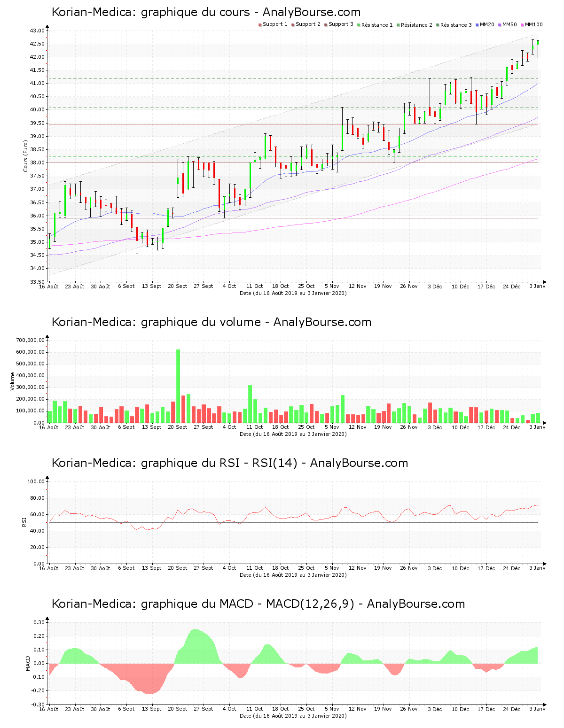Click the 'RSI' y-axis label
This screenshot has width=564, height=728.
[x=24, y=522]
